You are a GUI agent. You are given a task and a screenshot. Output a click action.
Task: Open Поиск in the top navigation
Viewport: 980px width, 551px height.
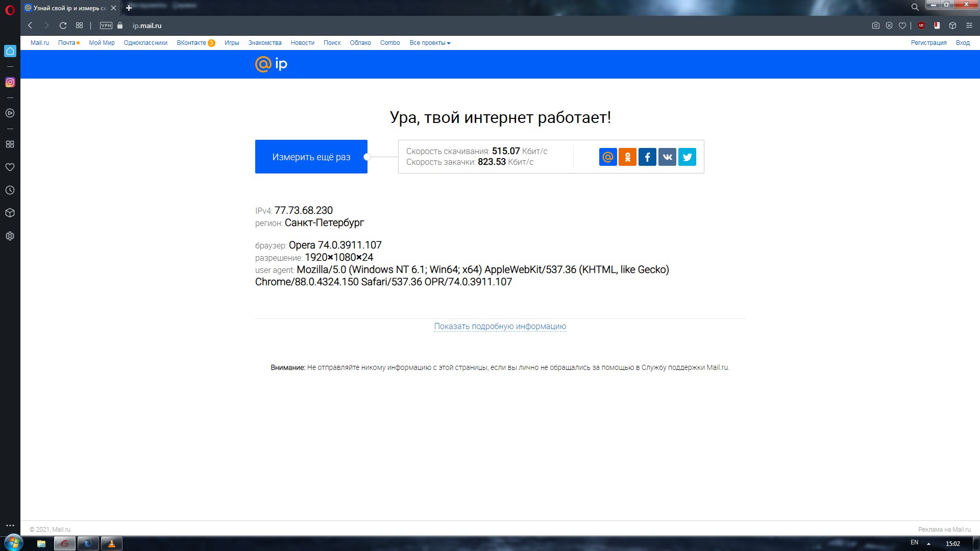pyautogui.click(x=332, y=43)
